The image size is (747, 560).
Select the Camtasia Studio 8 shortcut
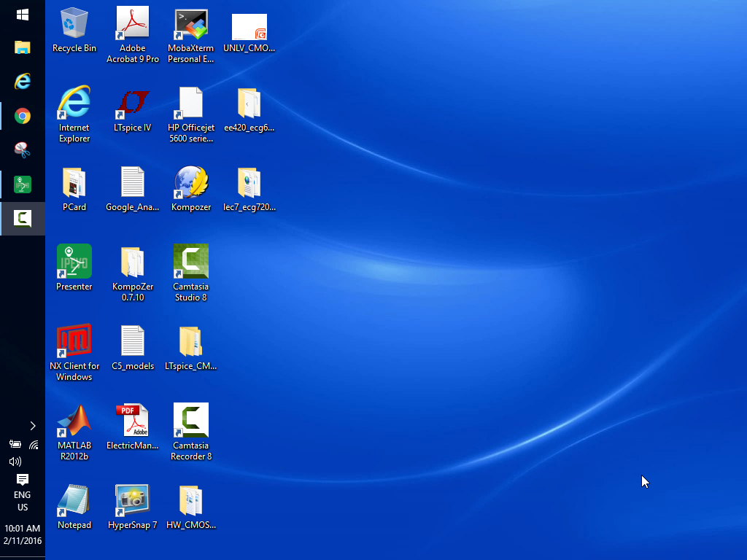point(191,262)
